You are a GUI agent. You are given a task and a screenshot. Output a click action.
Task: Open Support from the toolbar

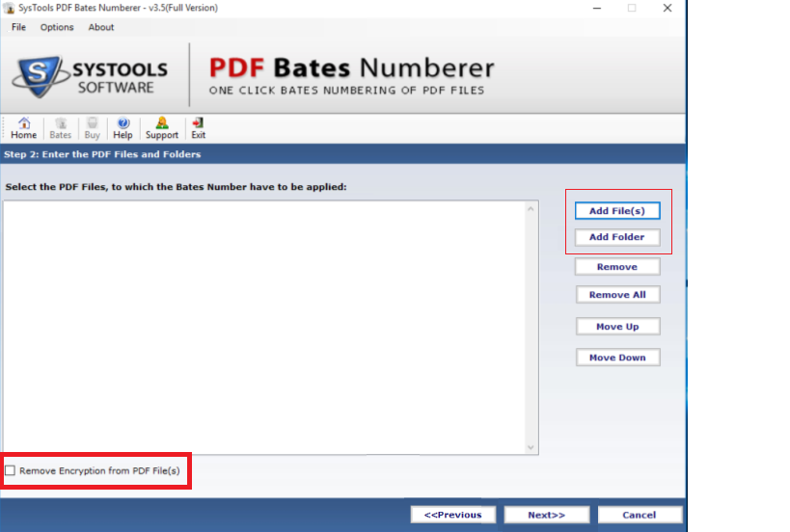(162, 128)
